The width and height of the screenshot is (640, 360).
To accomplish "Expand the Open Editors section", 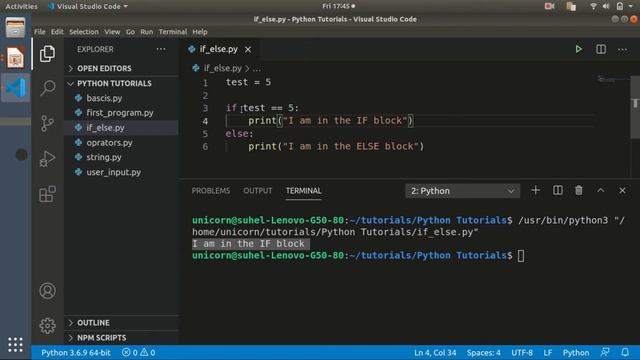I will click(121, 69).
